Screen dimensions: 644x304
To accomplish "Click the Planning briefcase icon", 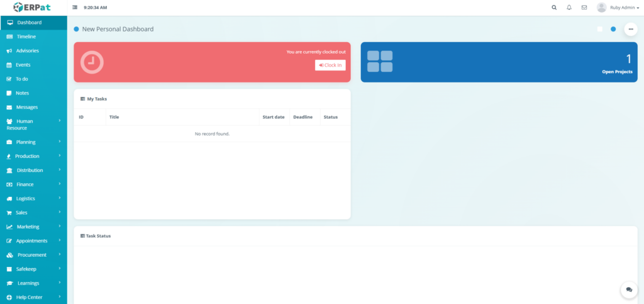I will point(9,142).
